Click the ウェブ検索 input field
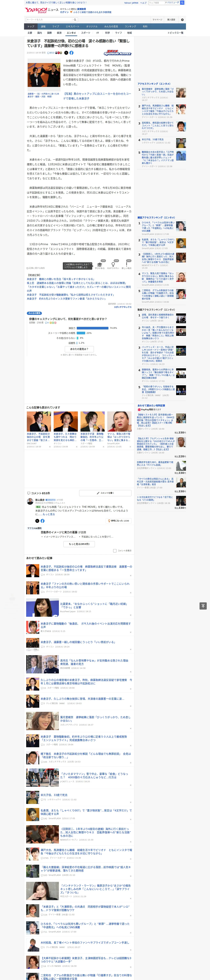The image size is (210, 980). [157, 3]
